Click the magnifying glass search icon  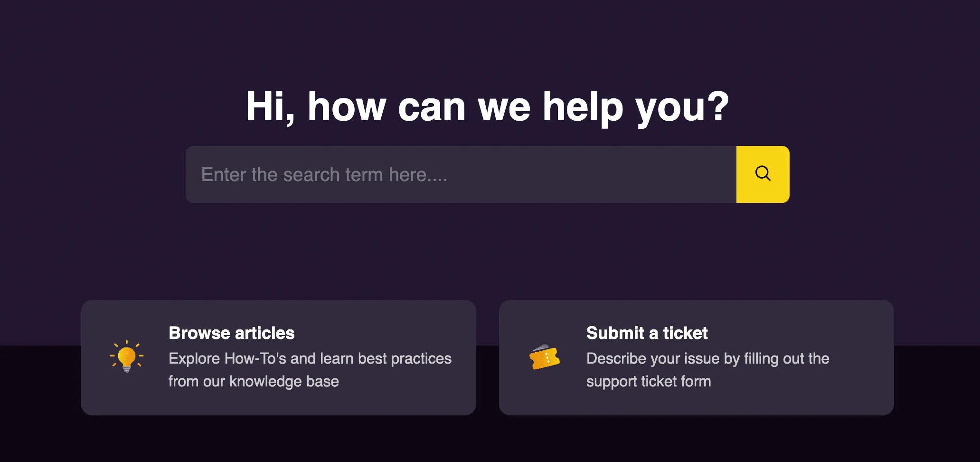pyautogui.click(x=763, y=173)
